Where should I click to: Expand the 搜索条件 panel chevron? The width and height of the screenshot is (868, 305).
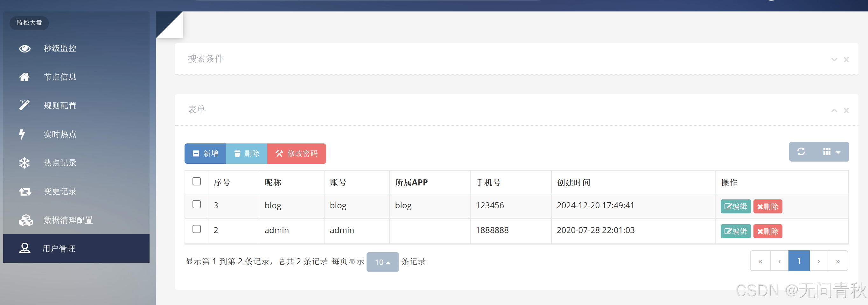[834, 59]
